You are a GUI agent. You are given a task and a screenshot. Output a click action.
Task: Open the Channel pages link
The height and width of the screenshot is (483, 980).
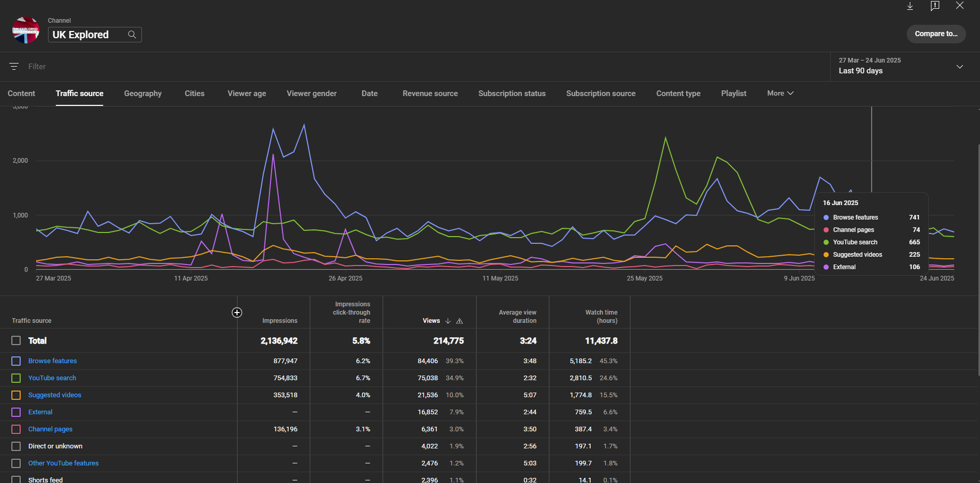pyautogui.click(x=51, y=429)
